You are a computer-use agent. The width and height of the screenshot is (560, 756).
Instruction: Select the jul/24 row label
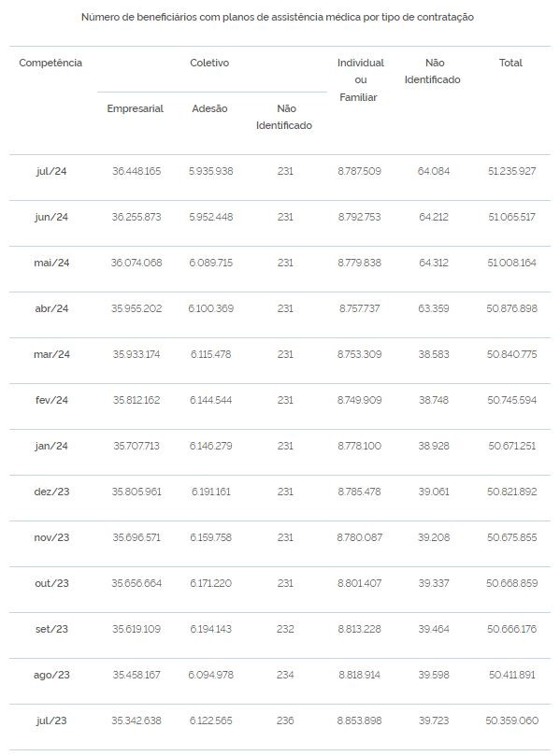point(51,171)
